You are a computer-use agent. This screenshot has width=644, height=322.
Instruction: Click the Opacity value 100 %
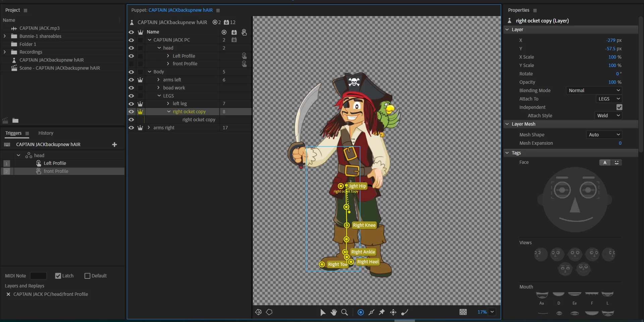click(615, 82)
